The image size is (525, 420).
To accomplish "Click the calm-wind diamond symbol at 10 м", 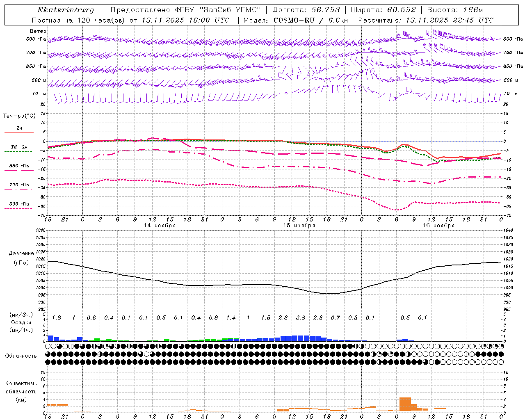I will point(286,94).
